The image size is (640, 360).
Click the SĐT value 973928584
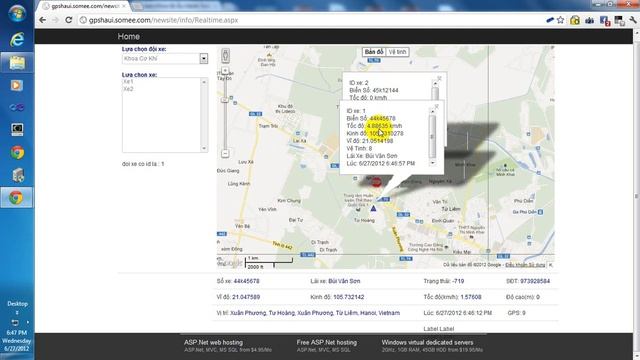[x=535, y=281]
